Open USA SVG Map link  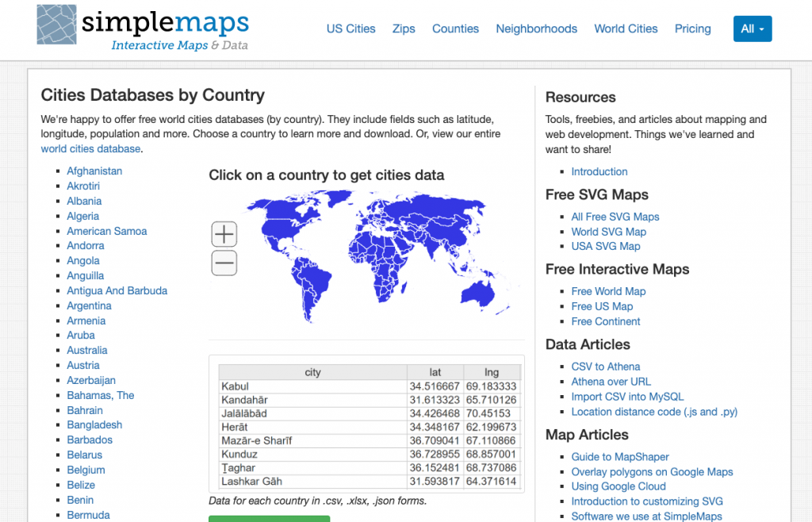click(x=605, y=246)
